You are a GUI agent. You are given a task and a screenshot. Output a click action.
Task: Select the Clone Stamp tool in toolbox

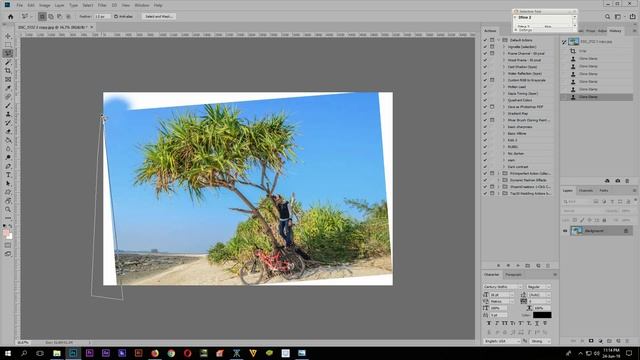pyautogui.click(x=8, y=114)
